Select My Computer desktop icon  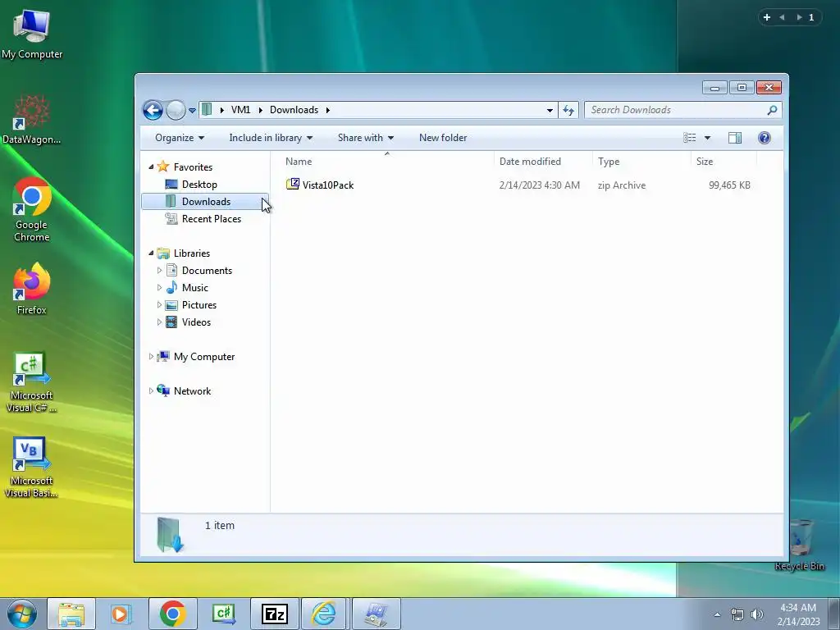32,34
